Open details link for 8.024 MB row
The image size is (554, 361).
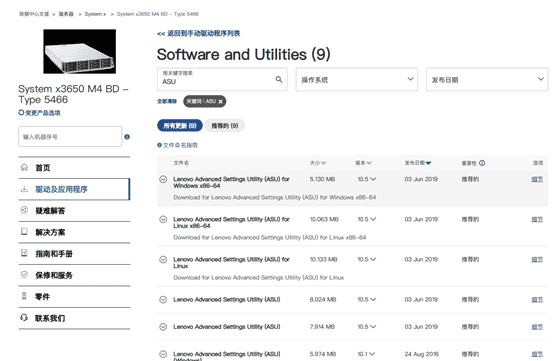(537, 300)
